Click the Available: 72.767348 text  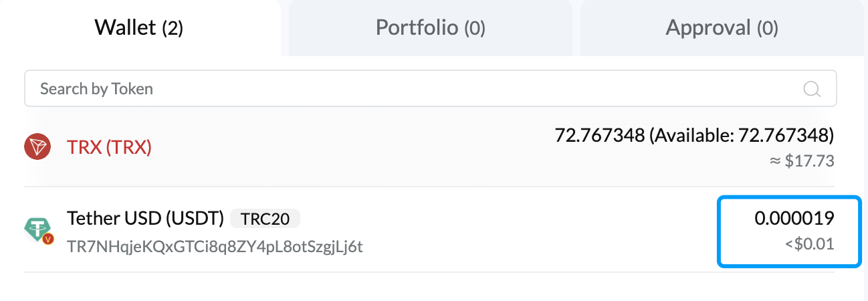point(741,136)
